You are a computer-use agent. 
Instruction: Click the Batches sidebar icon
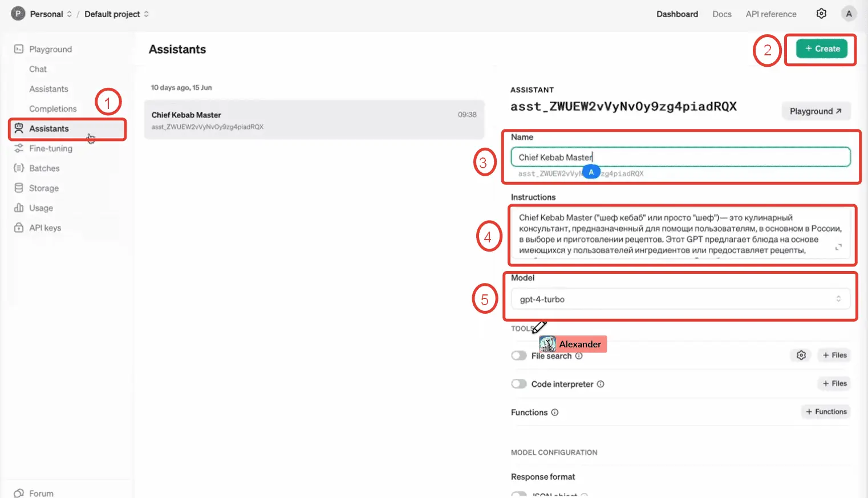[x=19, y=168]
